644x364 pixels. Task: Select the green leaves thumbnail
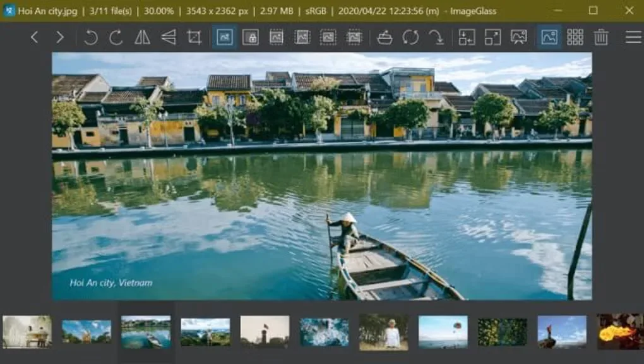tap(503, 332)
